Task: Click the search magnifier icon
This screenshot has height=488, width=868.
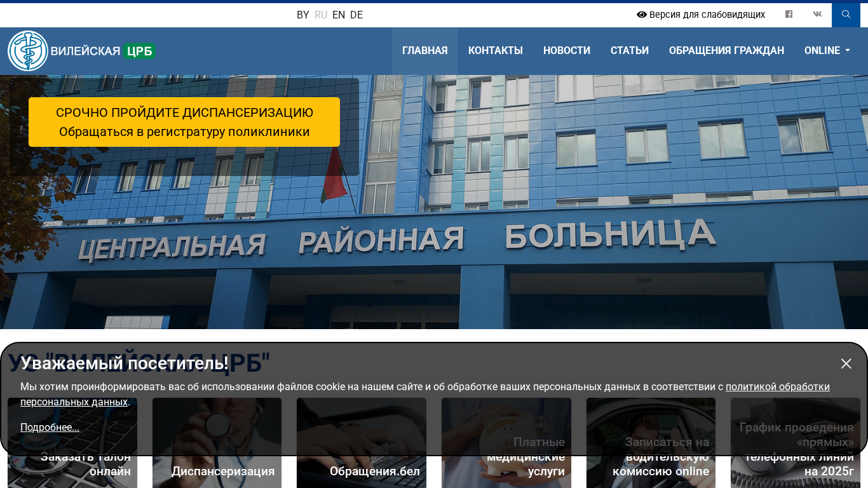Action: coord(846,15)
